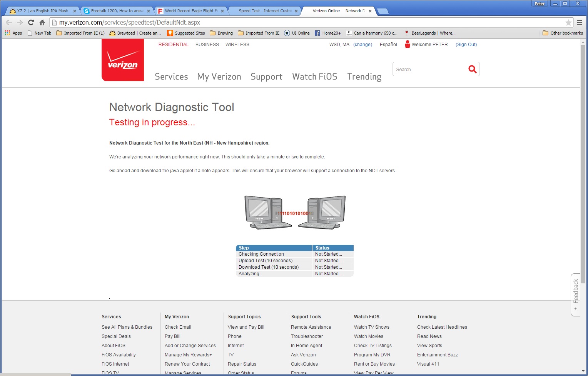Bookmark this page with star icon
The height and width of the screenshot is (376, 588).
[x=568, y=22]
